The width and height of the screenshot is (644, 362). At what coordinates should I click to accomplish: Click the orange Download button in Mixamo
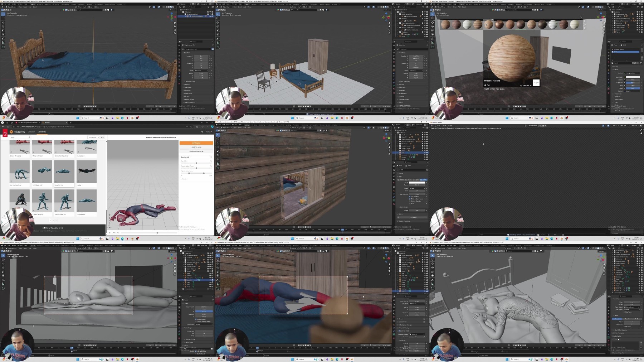click(196, 143)
